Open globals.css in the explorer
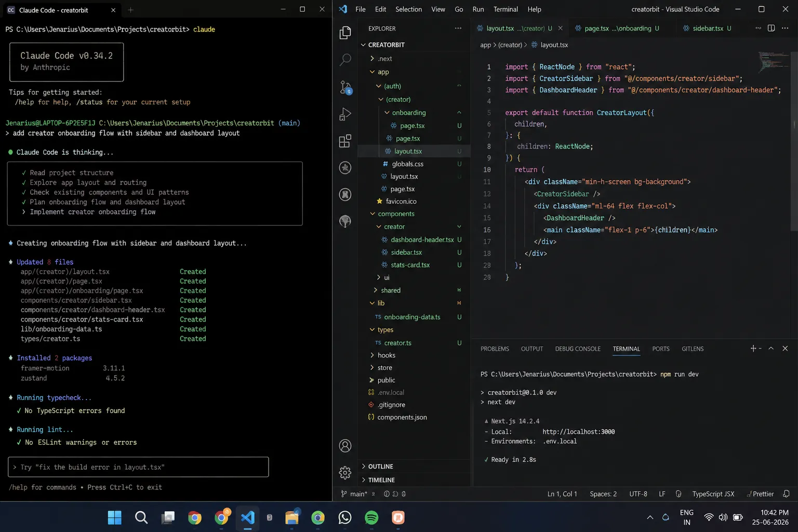Viewport: 798px width, 532px height. (407, 164)
